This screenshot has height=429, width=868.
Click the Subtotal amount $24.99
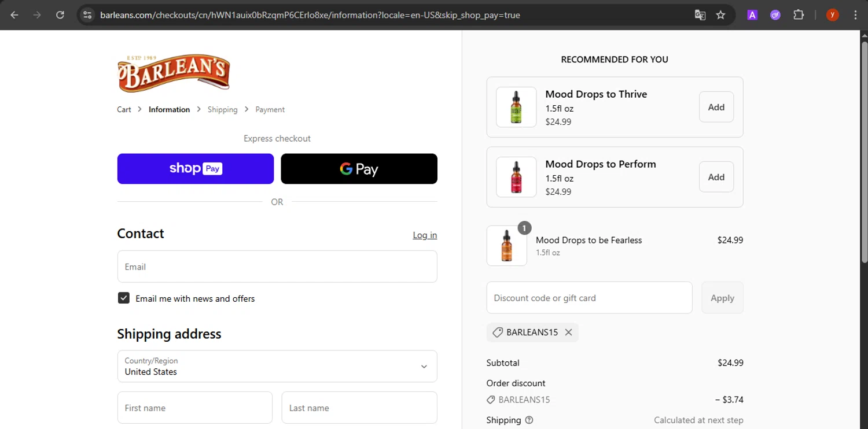pyautogui.click(x=730, y=363)
